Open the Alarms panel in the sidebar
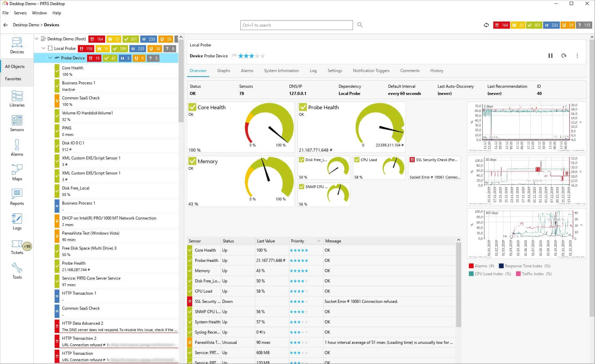The image size is (595, 364). click(x=17, y=148)
